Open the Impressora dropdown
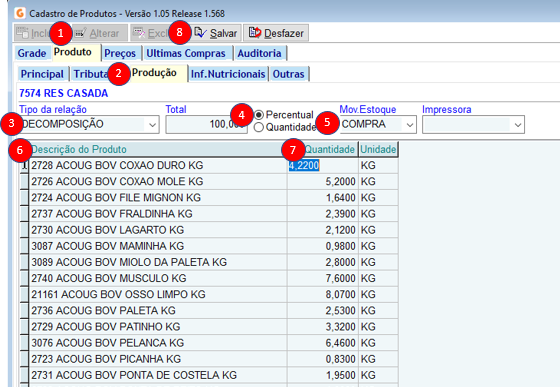This screenshot has height=387, width=560. click(518, 125)
